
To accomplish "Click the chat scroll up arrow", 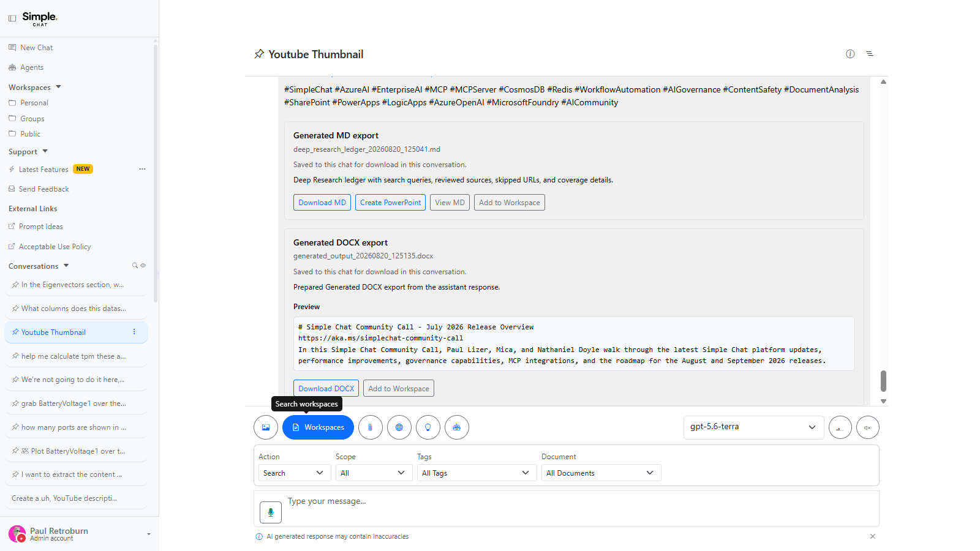I will point(883,81).
